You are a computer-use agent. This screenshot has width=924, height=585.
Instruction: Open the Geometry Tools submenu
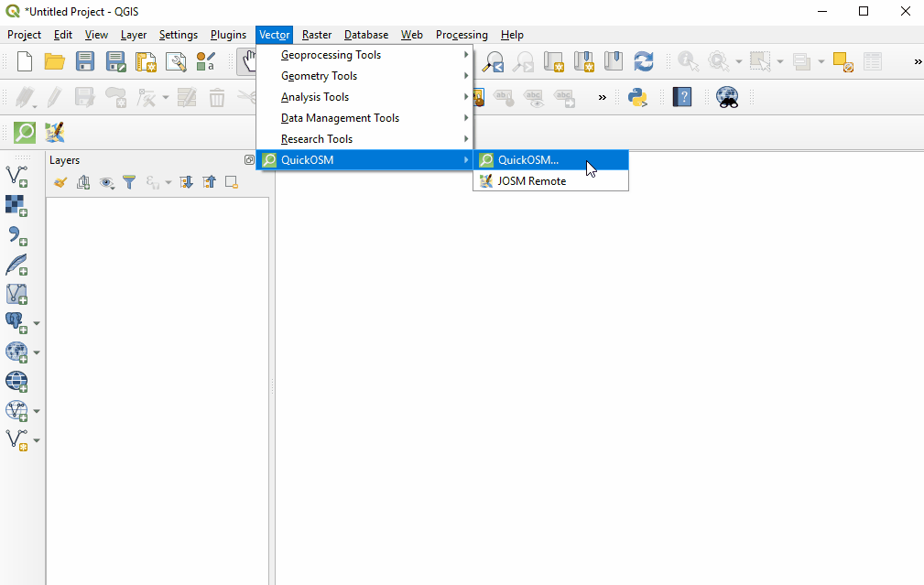point(364,76)
